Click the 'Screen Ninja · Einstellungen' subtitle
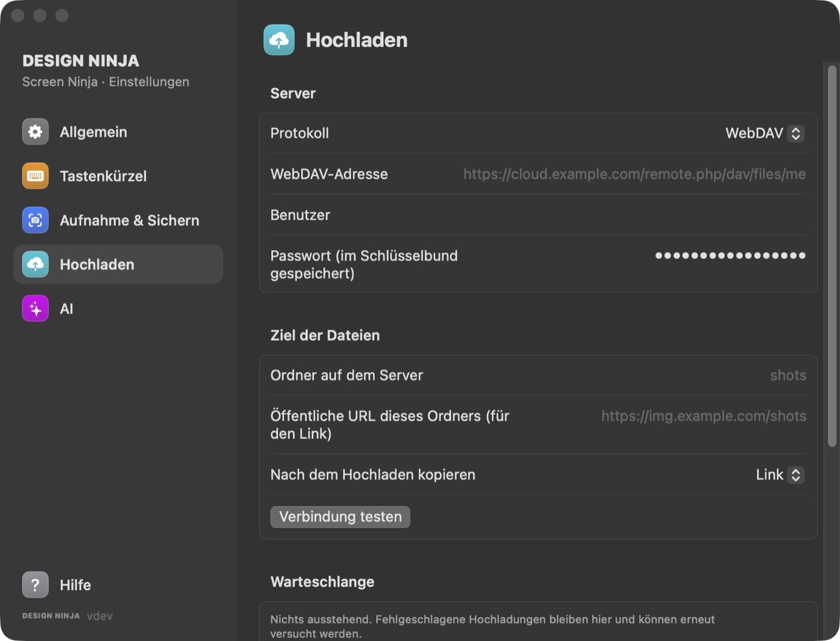This screenshot has height=641, width=840. 106,82
